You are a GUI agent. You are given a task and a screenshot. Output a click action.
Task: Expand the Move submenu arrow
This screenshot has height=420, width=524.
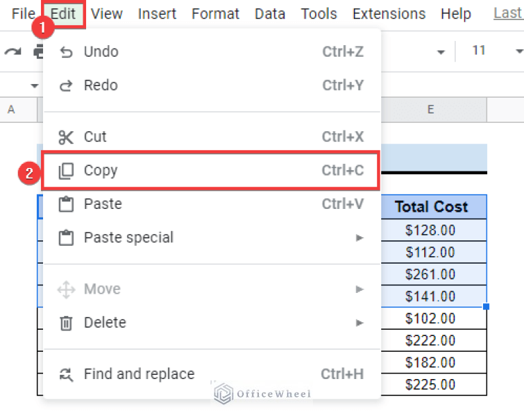point(359,290)
